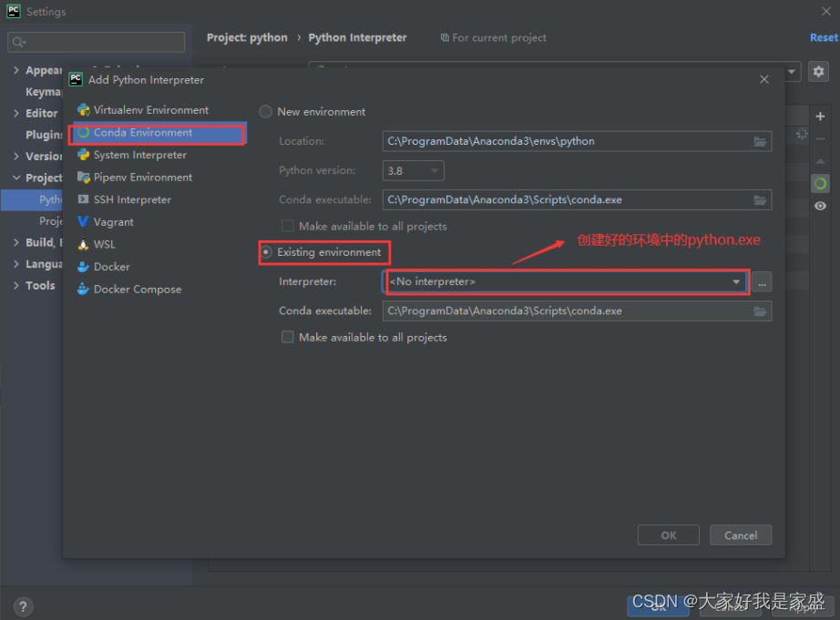Viewport: 840px width, 620px height.
Task: Toggle show early releases eye icon
Action: pos(820,206)
